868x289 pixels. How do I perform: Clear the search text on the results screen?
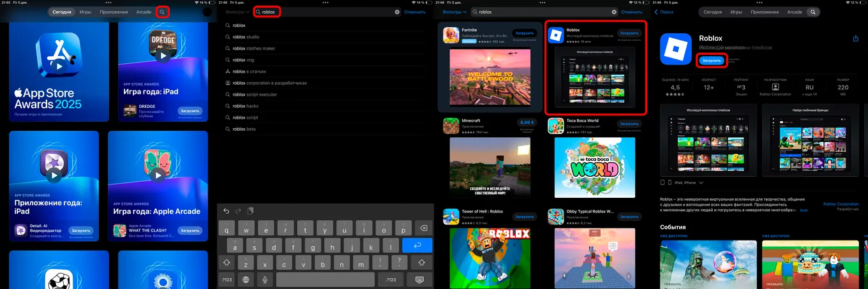(x=614, y=12)
